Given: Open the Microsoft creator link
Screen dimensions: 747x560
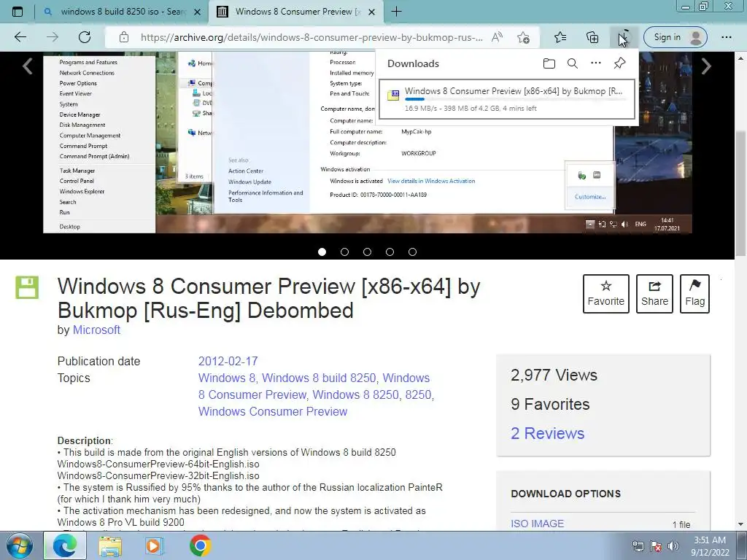Looking at the screenshot, I should (96, 330).
